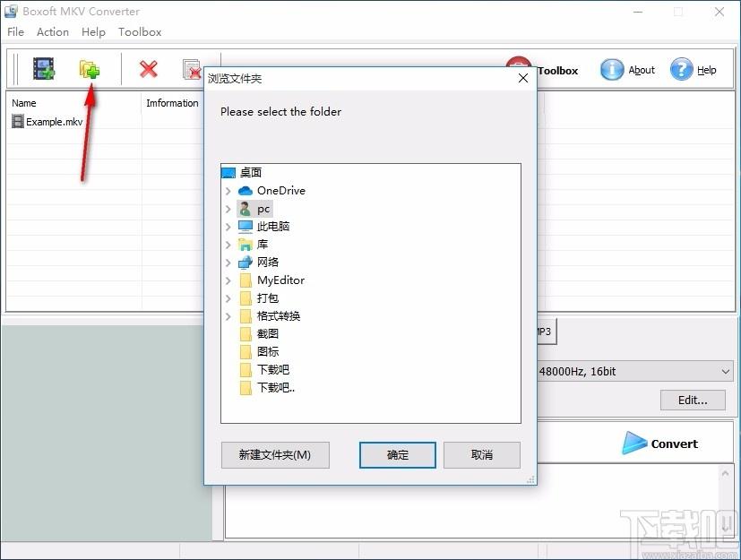The image size is (741, 560).
Task: Open the Help menu in menu bar
Action: point(93,31)
